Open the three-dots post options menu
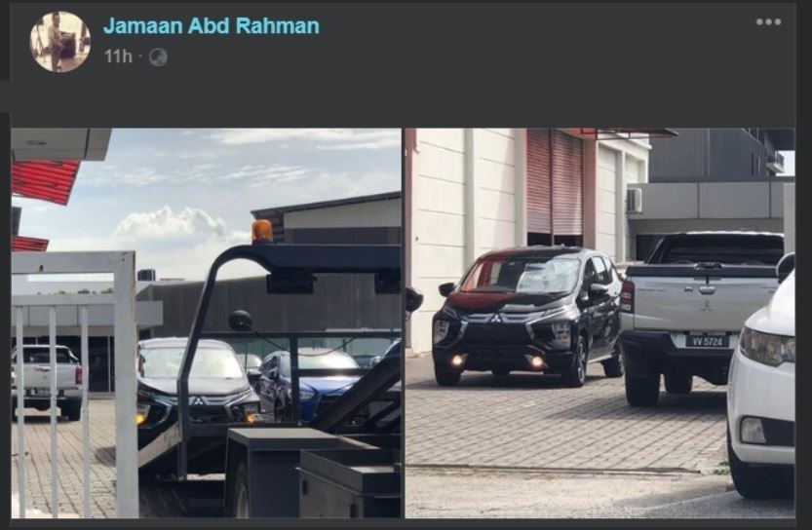812x530 pixels. [x=768, y=21]
